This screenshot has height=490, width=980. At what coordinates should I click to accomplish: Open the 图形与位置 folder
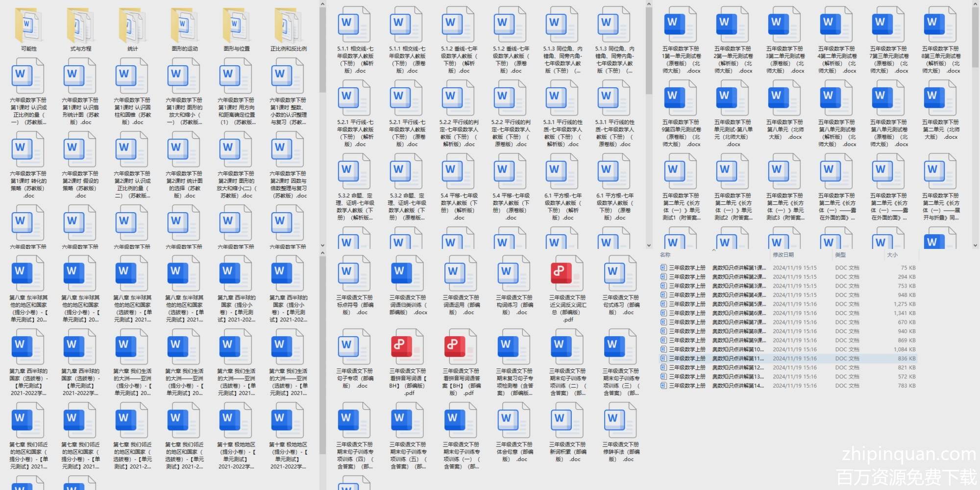click(237, 25)
